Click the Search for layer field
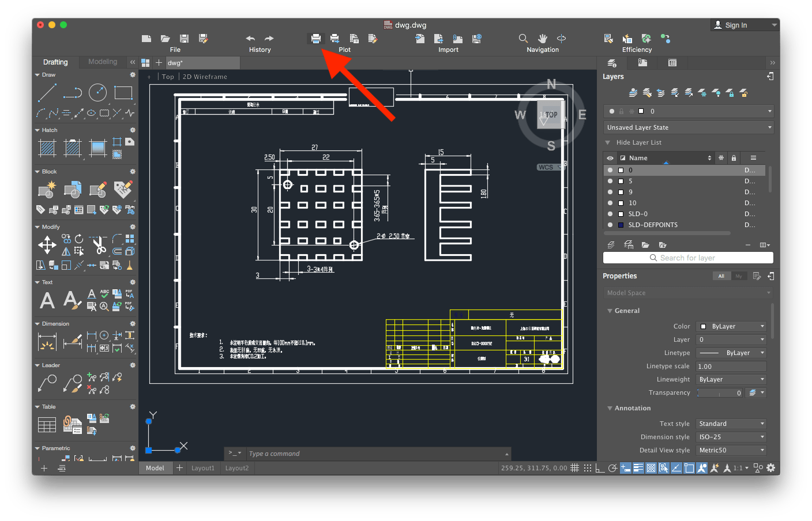Viewport: 812px width, 521px height. click(x=687, y=258)
